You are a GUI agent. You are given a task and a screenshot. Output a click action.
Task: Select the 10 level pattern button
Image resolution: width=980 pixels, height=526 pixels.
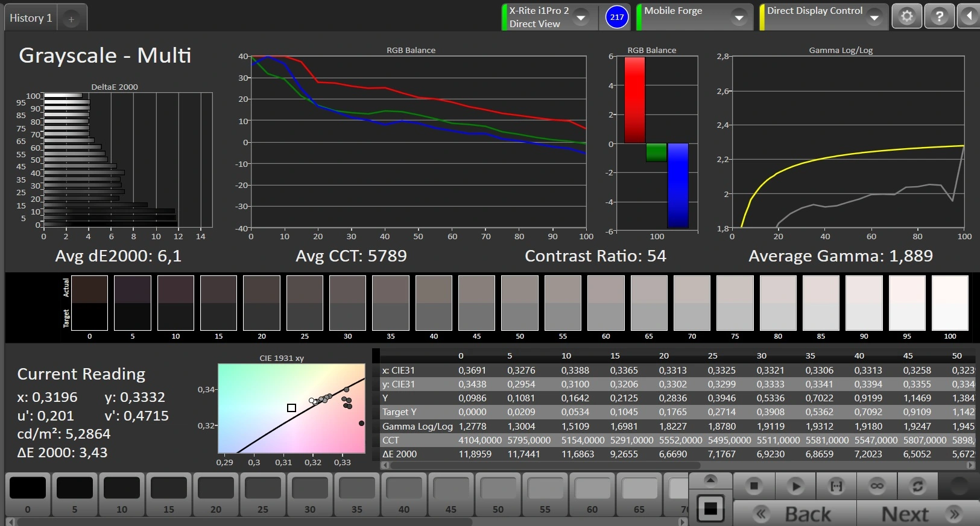tap(122, 495)
